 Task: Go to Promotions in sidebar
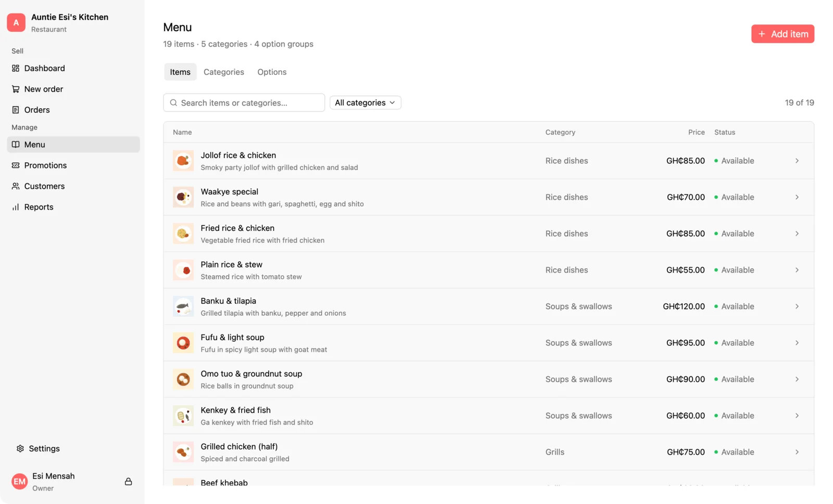point(73,165)
